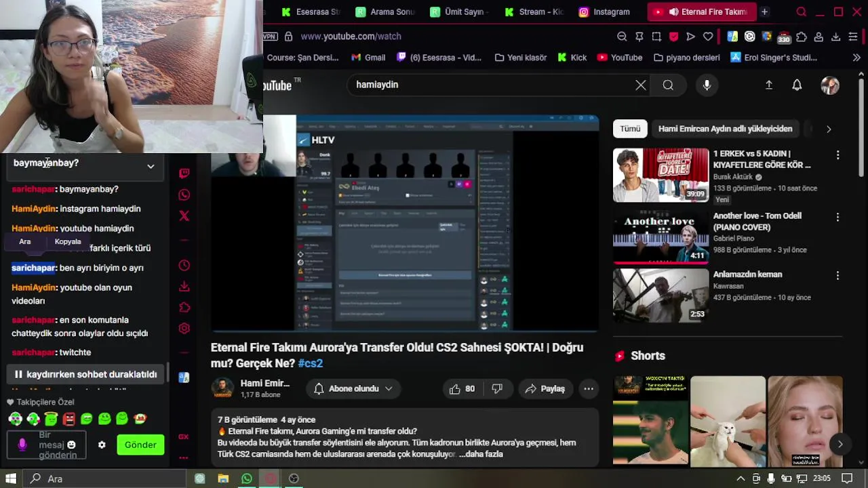Open the sidebar Settings gear icon
Image resolution: width=868 pixels, height=488 pixels.
click(x=184, y=329)
